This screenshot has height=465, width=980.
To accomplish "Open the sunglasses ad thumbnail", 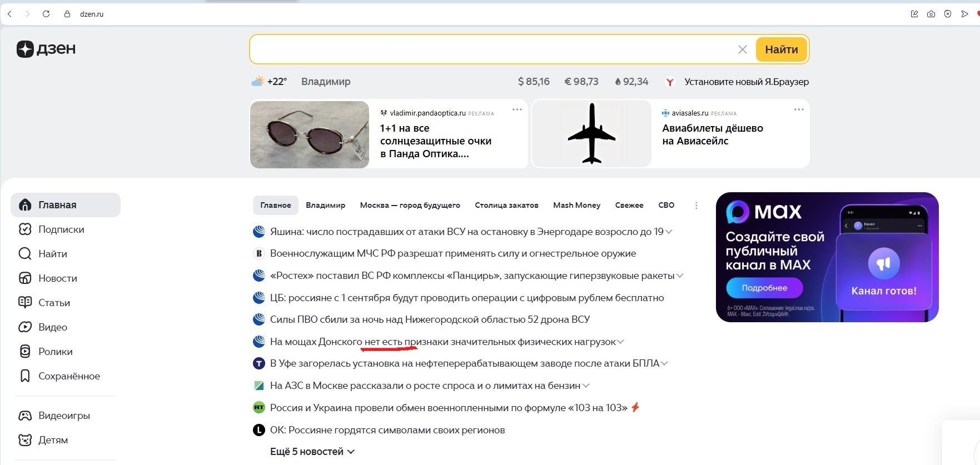I will click(310, 134).
